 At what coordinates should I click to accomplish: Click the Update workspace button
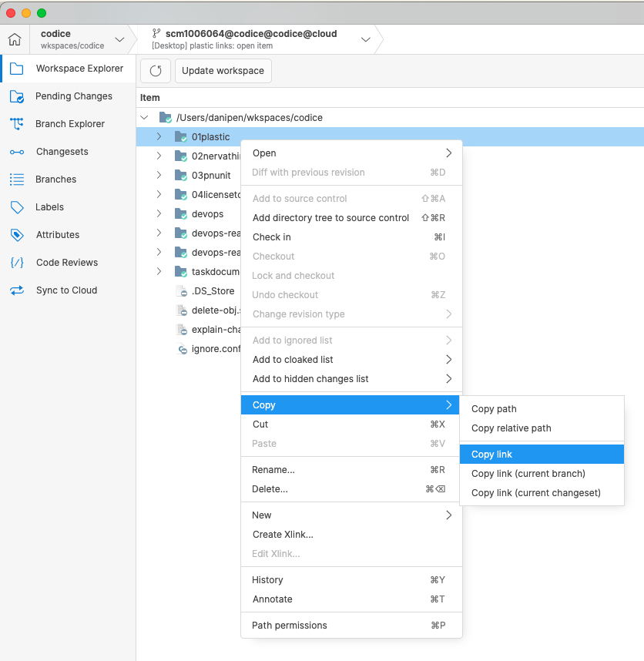(223, 70)
